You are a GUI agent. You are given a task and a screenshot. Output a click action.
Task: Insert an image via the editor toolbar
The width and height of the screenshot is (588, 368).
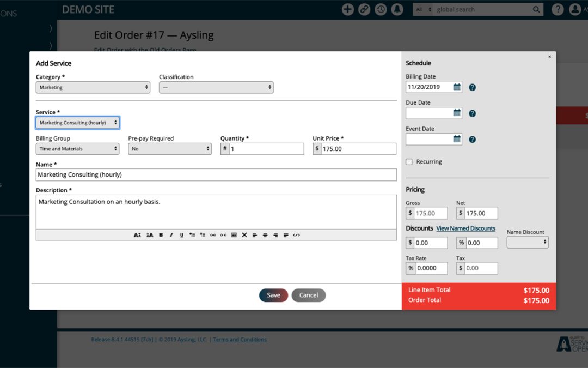click(234, 235)
